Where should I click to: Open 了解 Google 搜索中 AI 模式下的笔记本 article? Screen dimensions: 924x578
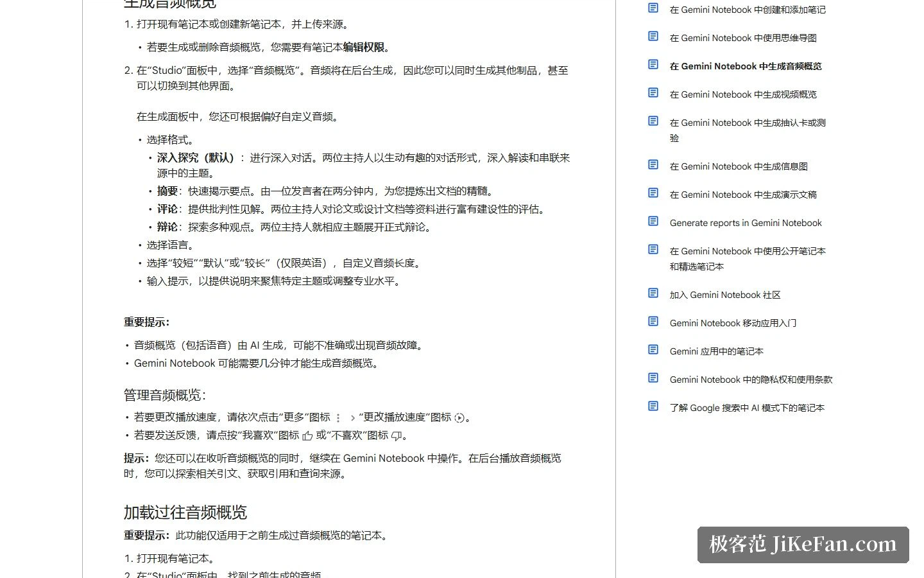[x=747, y=408]
